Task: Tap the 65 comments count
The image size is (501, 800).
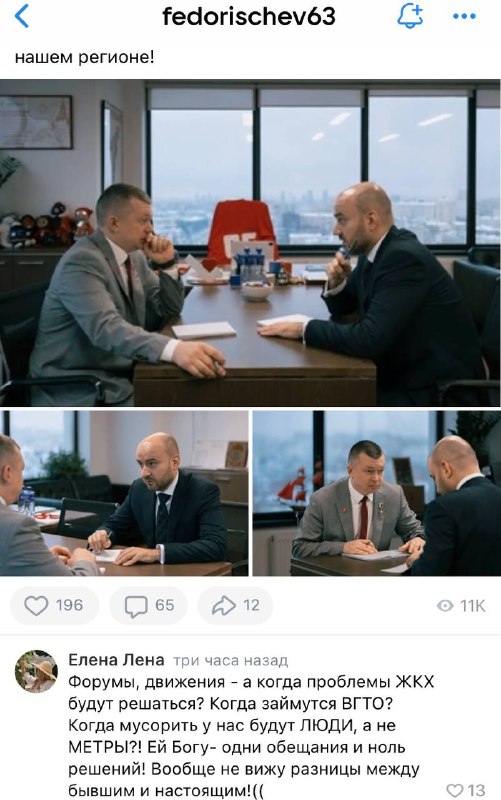Action: coord(164,606)
